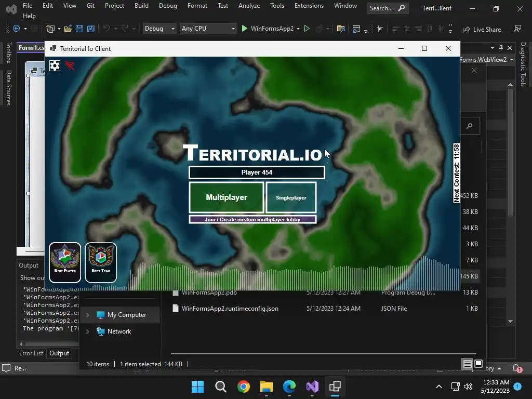532x399 pixels.
Task: Open the Any CPU platform dropdown
Action: (208, 29)
